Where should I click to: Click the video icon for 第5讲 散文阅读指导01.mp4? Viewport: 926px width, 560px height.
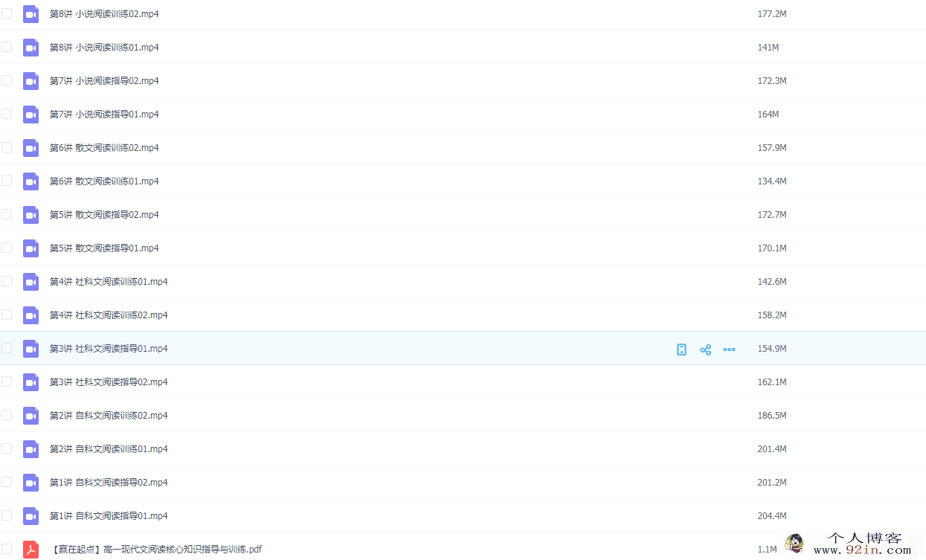(30, 248)
